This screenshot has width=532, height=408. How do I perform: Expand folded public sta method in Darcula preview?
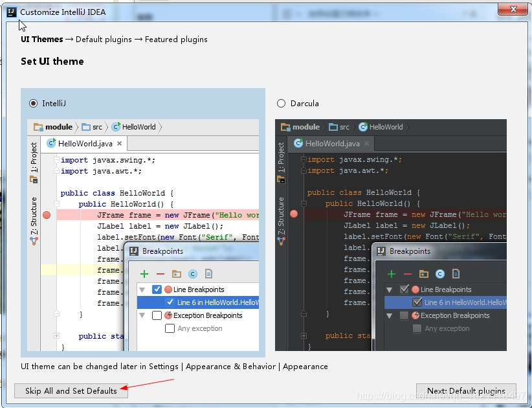coord(304,335)
